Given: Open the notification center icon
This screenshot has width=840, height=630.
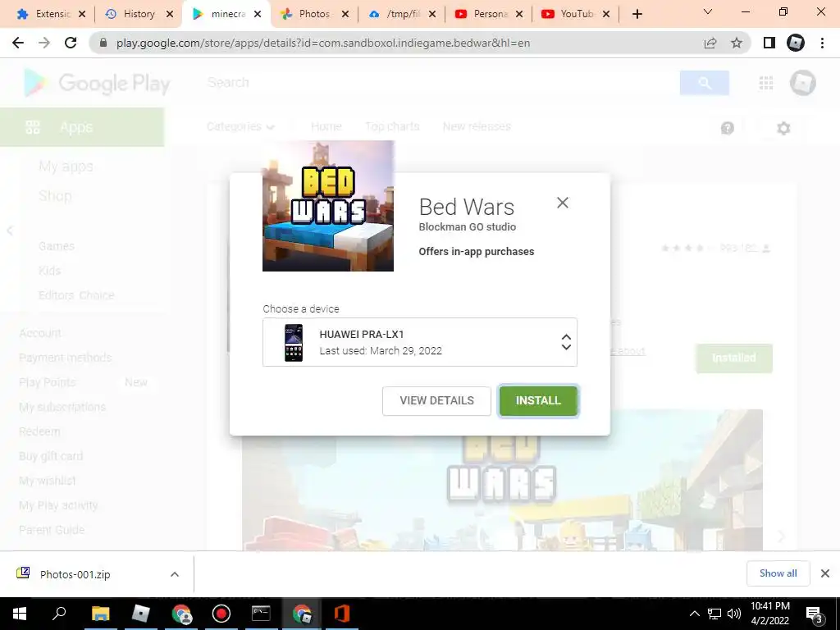Looking at the screenshot, I should 814,614.
